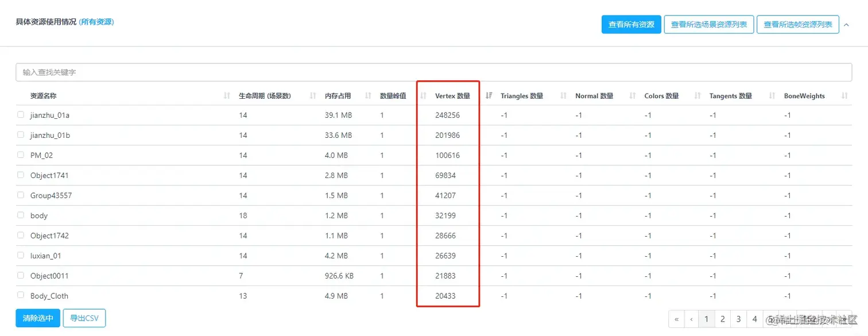
Task: Select the PM_02 row checkbox
Action: (21, 155)
